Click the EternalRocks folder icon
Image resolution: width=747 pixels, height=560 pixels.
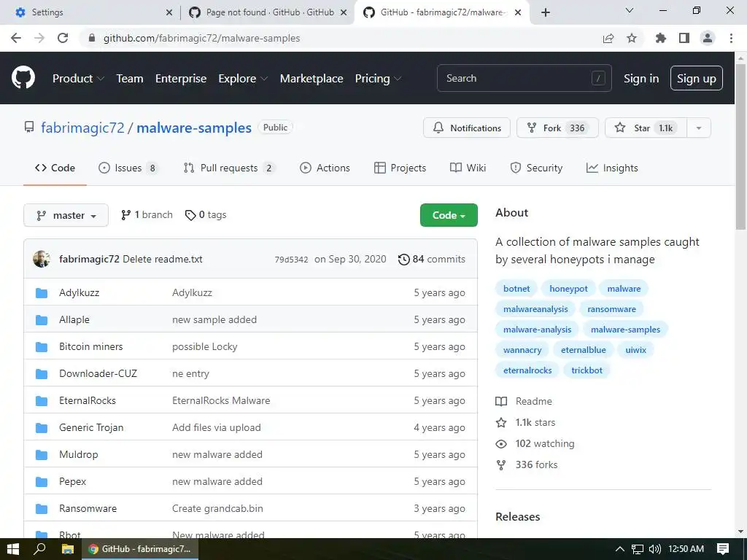coord(42,400)
